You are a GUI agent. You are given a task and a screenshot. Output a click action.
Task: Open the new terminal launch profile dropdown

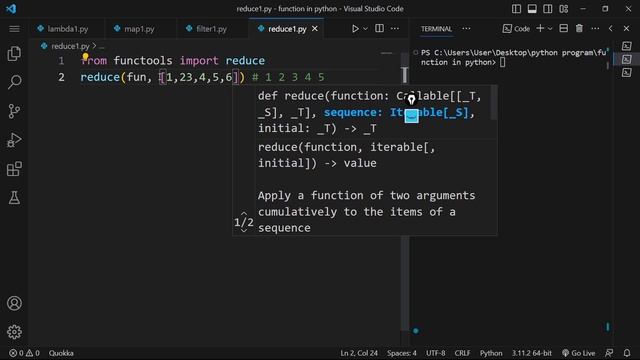point(550,29)
